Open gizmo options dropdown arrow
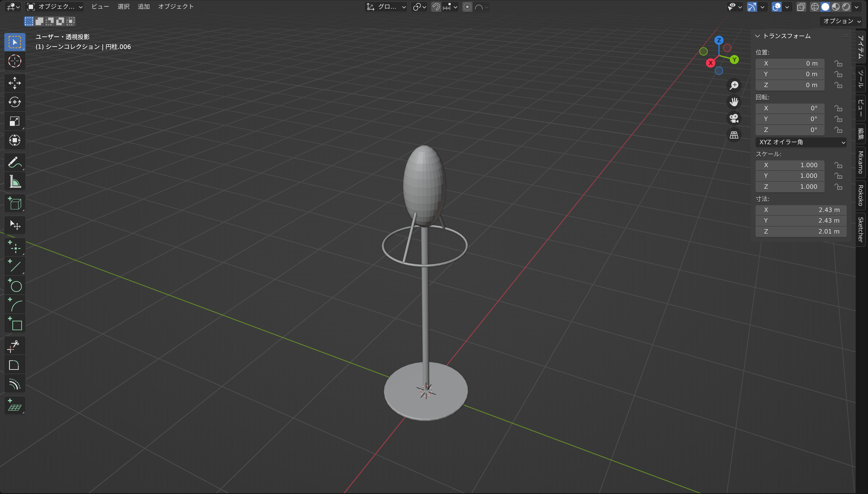 762,7
